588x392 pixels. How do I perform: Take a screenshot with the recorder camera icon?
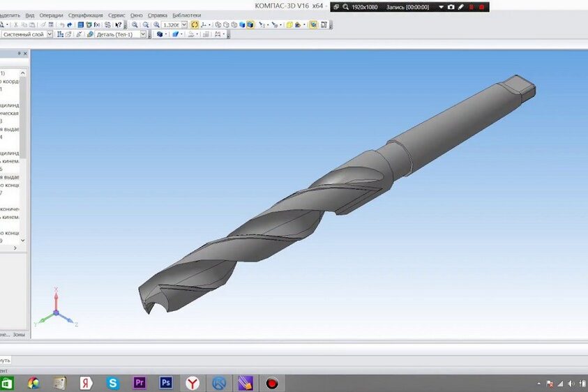coord(451,6)
